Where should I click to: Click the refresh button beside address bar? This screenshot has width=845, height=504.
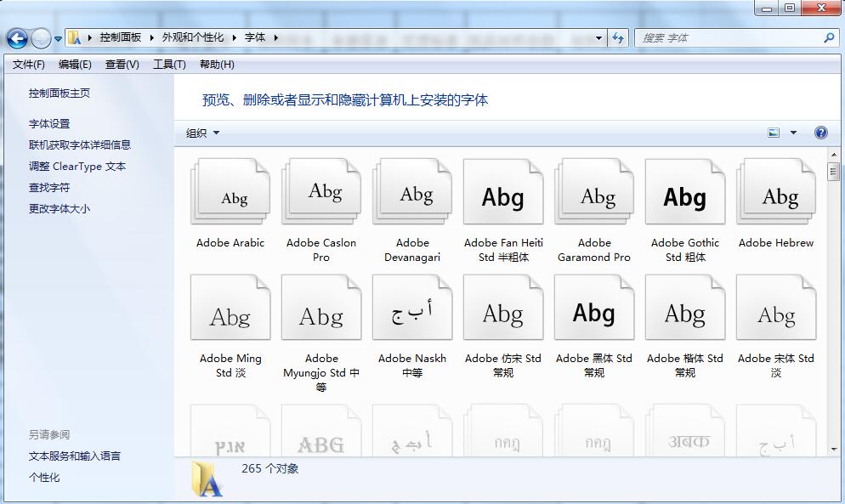click(618, 37)
